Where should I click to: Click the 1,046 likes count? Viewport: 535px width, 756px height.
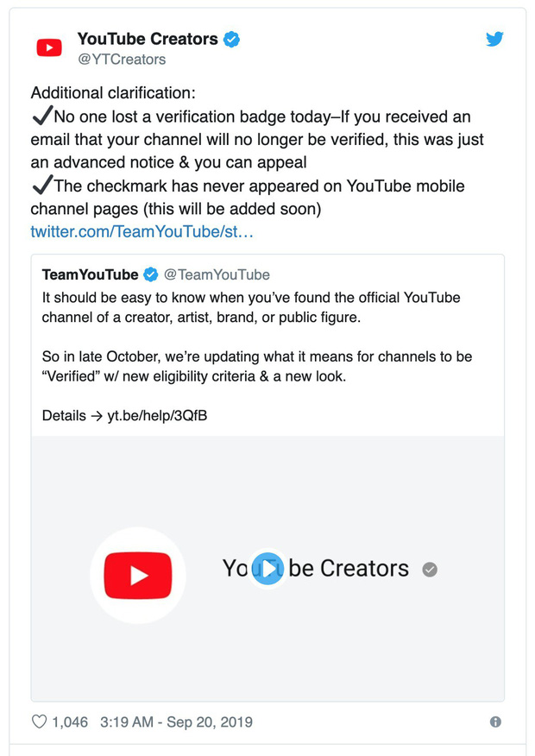click(x=70, y=721)
